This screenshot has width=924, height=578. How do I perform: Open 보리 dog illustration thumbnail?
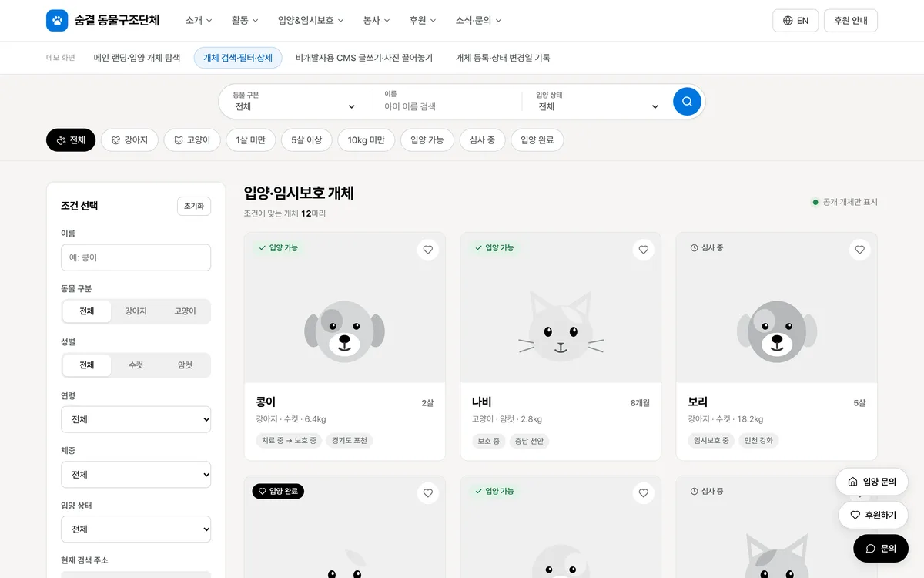pos(777,307)
